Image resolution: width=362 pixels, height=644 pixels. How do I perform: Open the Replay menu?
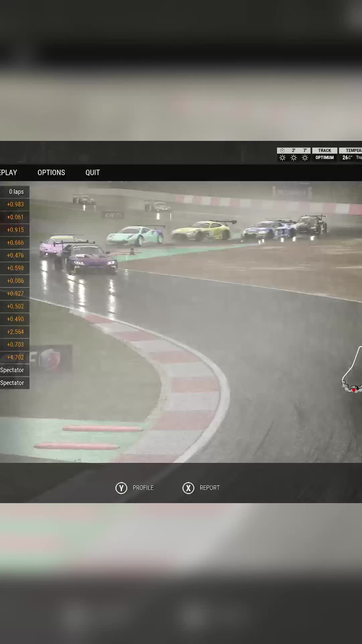8,172
